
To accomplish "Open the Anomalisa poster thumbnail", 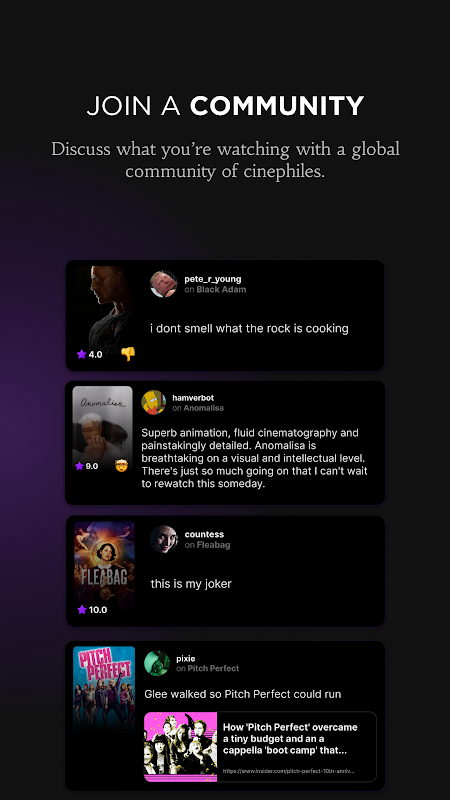I will pyautogui.click(x=103, y=430).
